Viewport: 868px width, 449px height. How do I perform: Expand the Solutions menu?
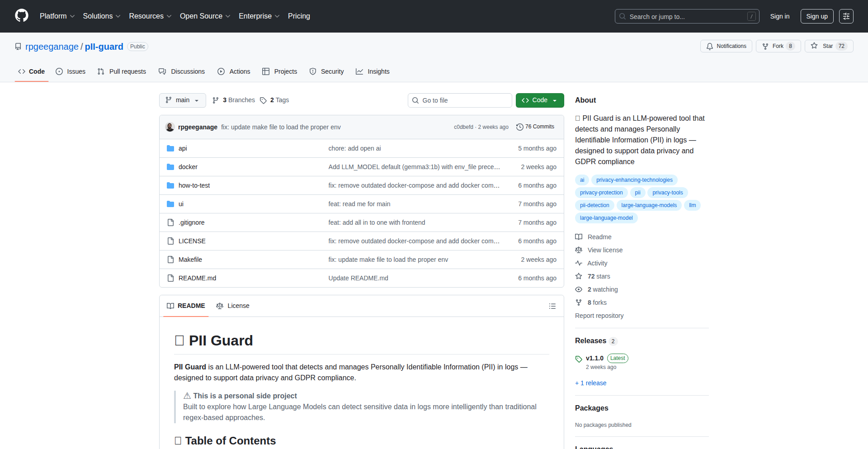click(102, 16)
